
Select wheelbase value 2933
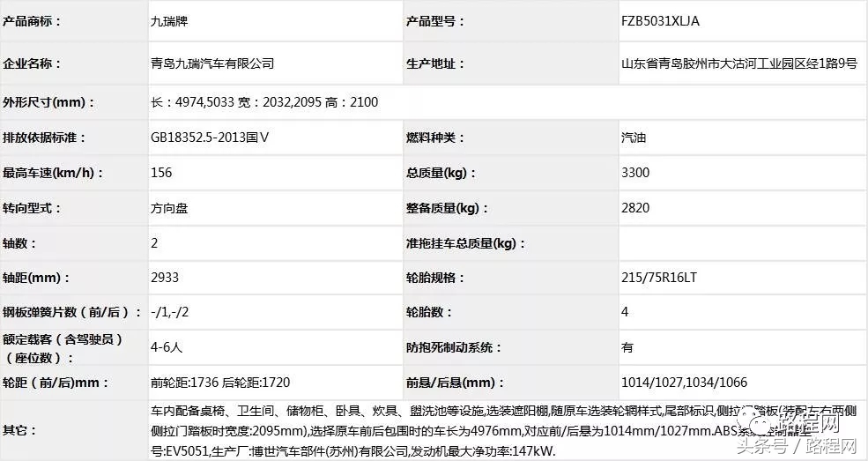tap(165, 278)
